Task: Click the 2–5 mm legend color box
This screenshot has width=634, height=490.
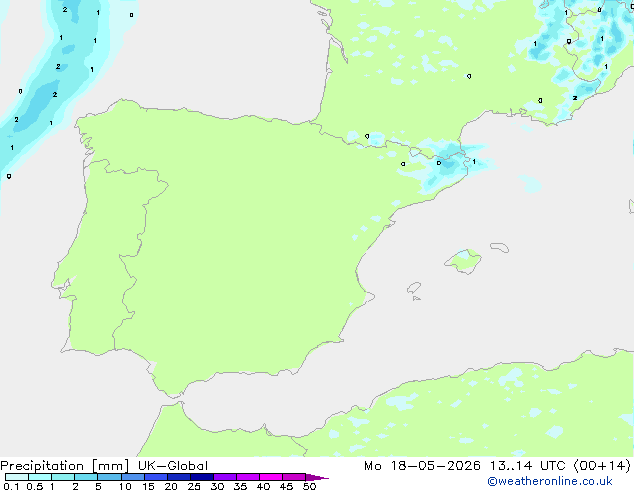Action: 86,477
